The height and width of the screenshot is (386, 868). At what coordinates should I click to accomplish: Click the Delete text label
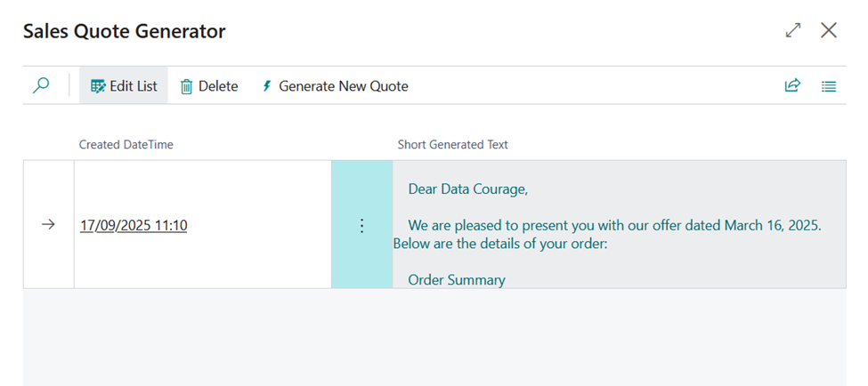click(x=218, y=86)
